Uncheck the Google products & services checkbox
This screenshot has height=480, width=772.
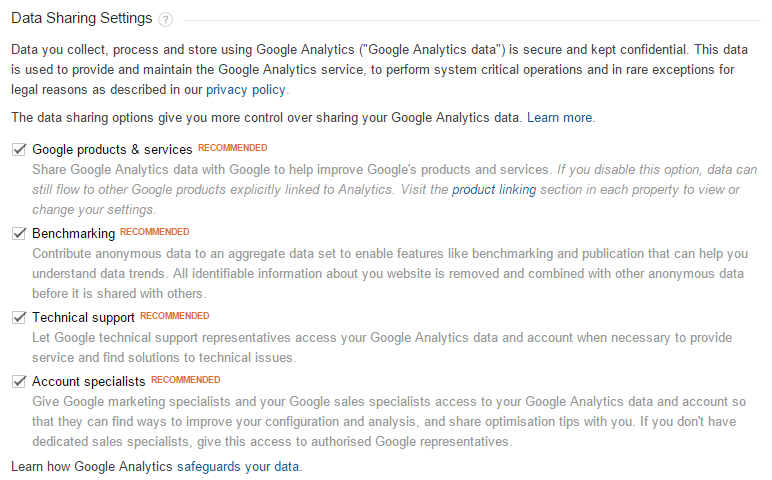19,149
